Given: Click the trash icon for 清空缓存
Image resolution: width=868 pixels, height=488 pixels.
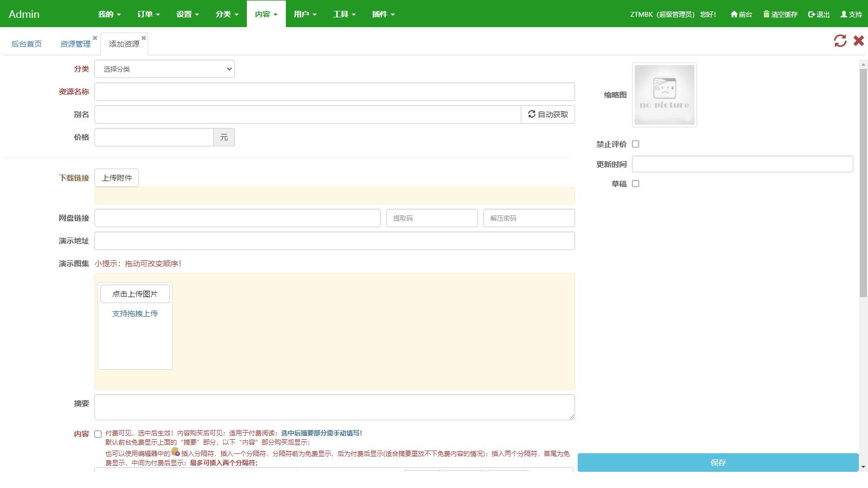Looking at the screenshot, I should pos(766,15).
